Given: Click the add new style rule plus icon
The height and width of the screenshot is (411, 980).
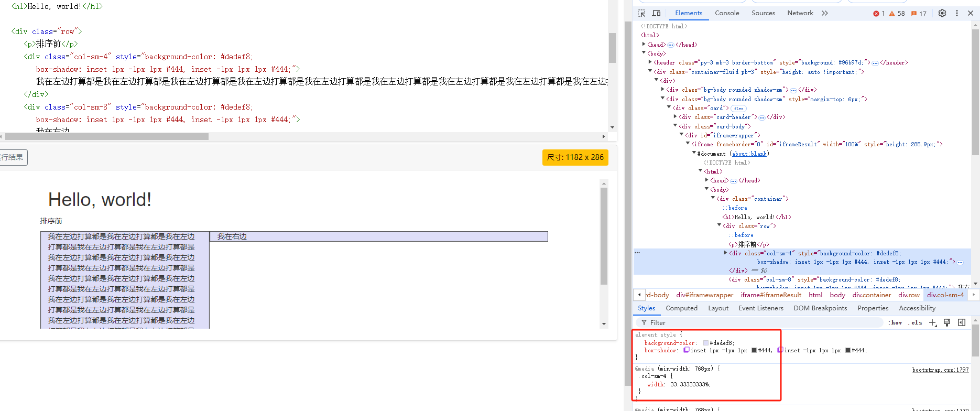Looking at the screenshot, I should click(x=933, y=323).
